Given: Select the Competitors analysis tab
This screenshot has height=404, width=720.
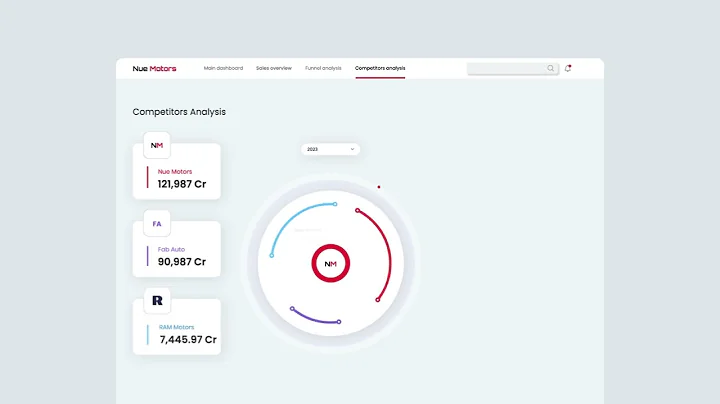Looking at the screenshot, I should pyautogui.click(x=380, y=68).
